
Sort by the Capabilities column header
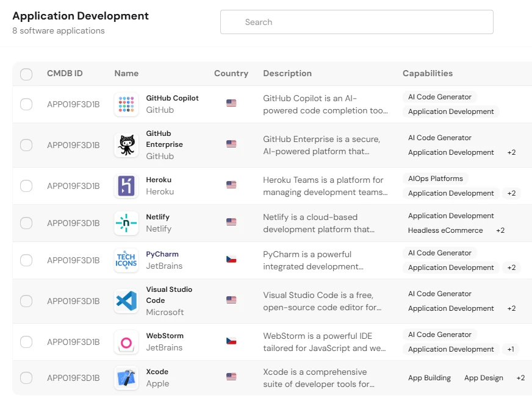(428, 73)
